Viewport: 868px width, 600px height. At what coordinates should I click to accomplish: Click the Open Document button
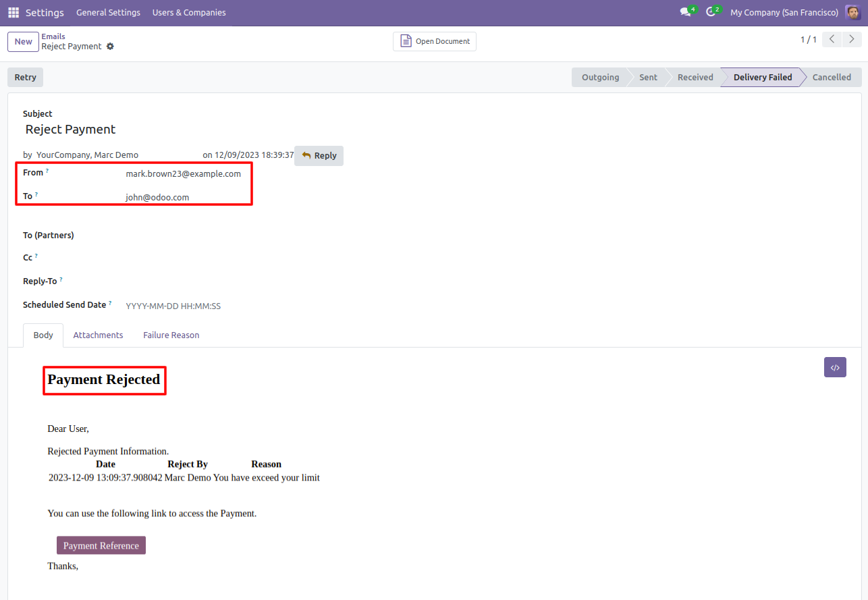click(x=435, y=41)
